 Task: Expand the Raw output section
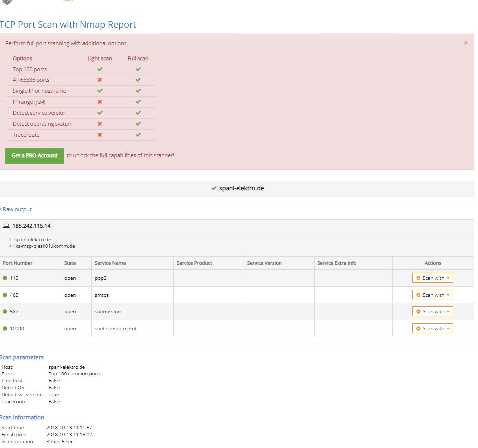click(17, 210)
